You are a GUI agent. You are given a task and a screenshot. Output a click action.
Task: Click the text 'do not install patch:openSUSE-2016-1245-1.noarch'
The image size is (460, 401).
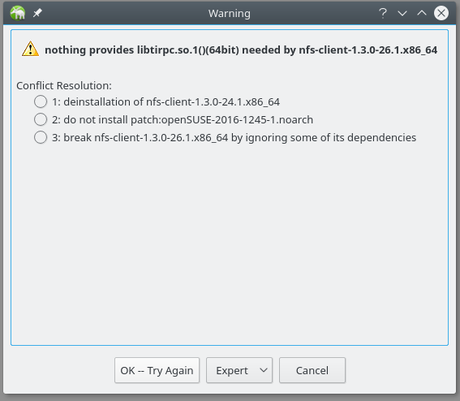[188, 120]
